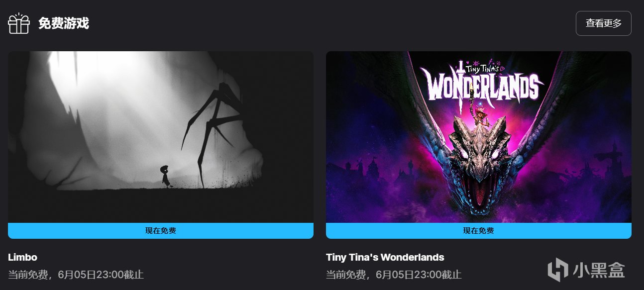Click Wonderlands' 当前免费 6月05日 deadline text
644x290 pixels.
(394, 275)
